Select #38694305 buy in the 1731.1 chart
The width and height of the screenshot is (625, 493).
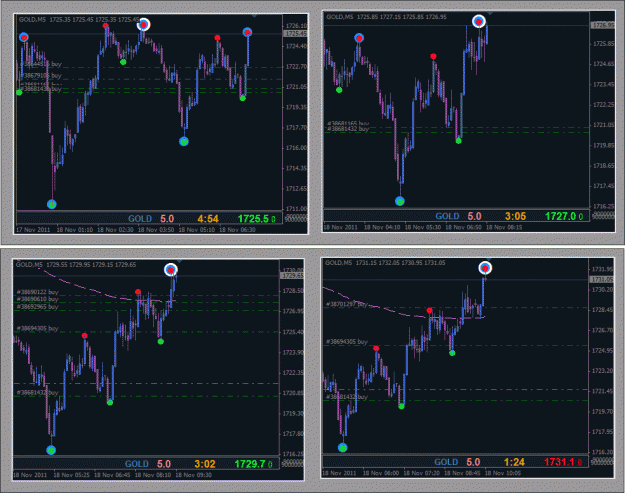point(347,342)
